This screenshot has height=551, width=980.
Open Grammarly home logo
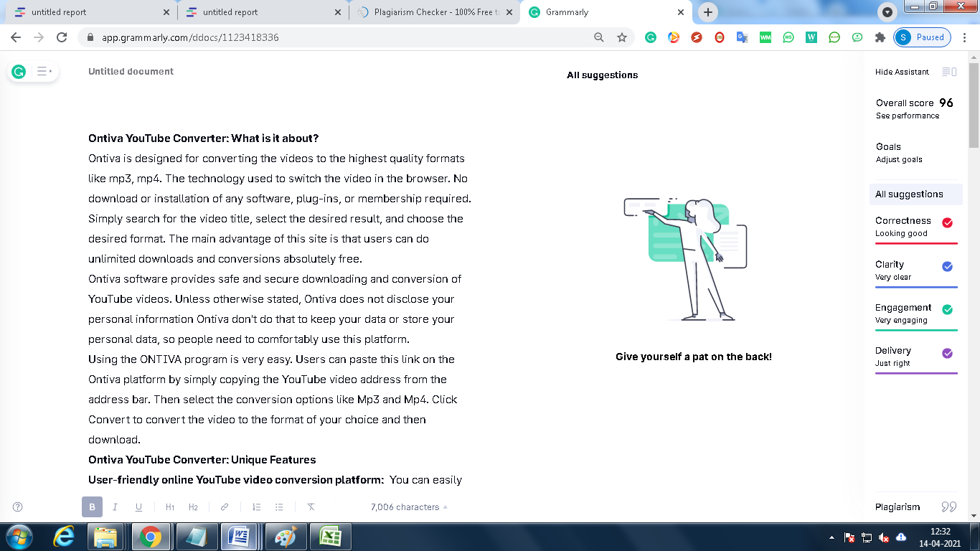pos(19,71)
